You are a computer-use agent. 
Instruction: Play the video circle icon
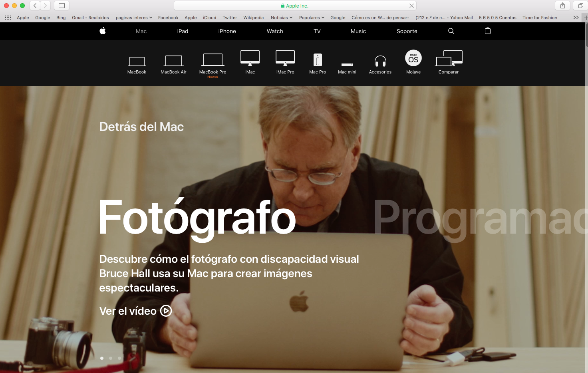point(166,311)
